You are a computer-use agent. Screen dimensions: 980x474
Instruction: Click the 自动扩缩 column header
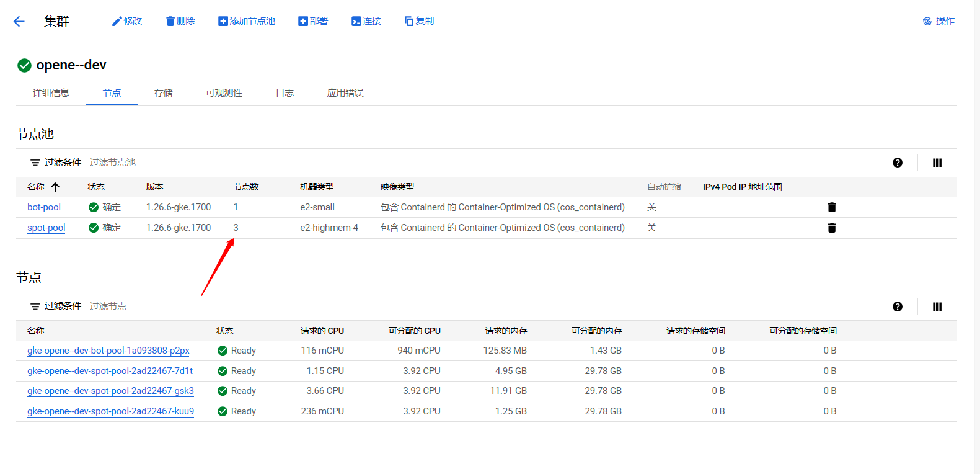pyautogui.click(x=664, y=187)
